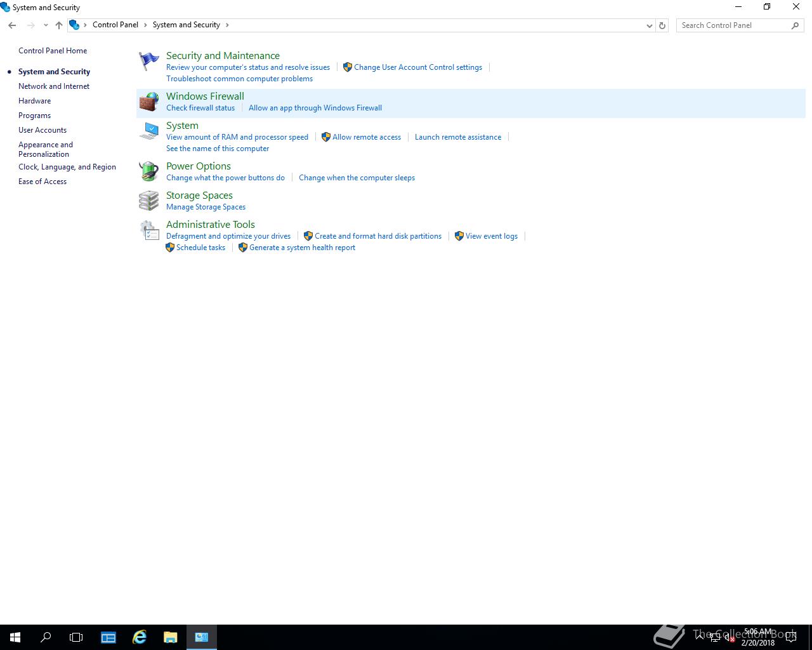Expand chevron after Control Panel in breadcrumb
This screenshot has width=812, height=650.
pyautogui.click(x=145, y=25)
